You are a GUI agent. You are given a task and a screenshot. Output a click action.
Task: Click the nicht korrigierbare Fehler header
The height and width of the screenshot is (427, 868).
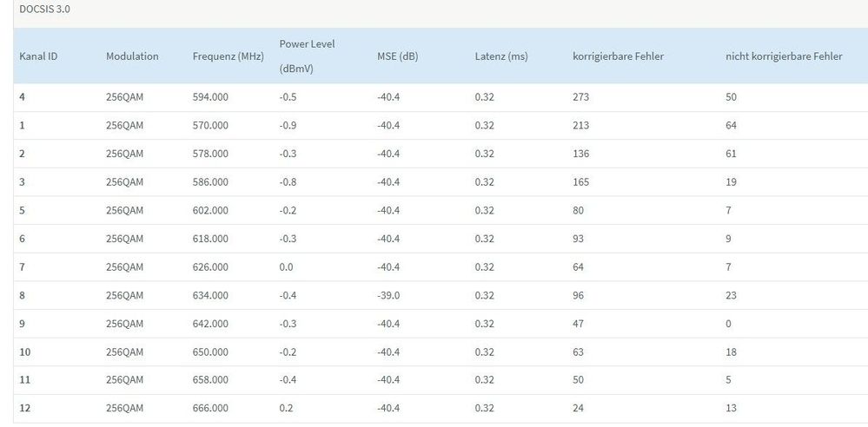click(x=784, y=56)
